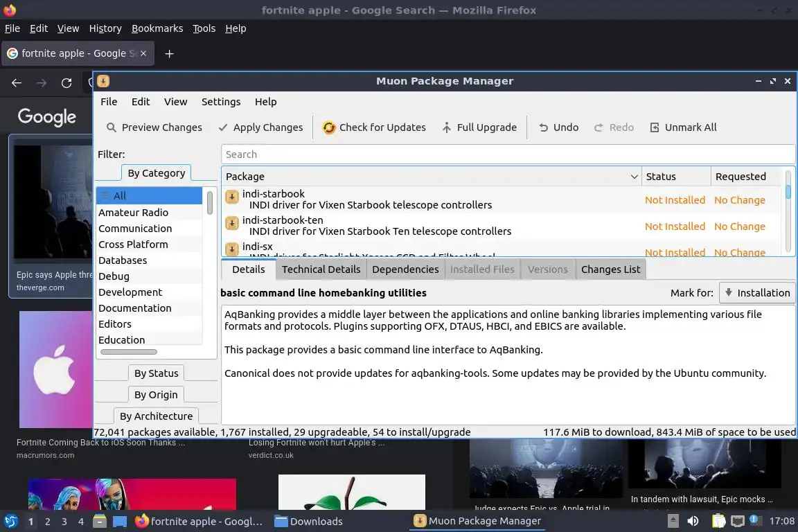Click the Redo toolbar button
Viewport: 798px width, 532px height.
(614, 127)
